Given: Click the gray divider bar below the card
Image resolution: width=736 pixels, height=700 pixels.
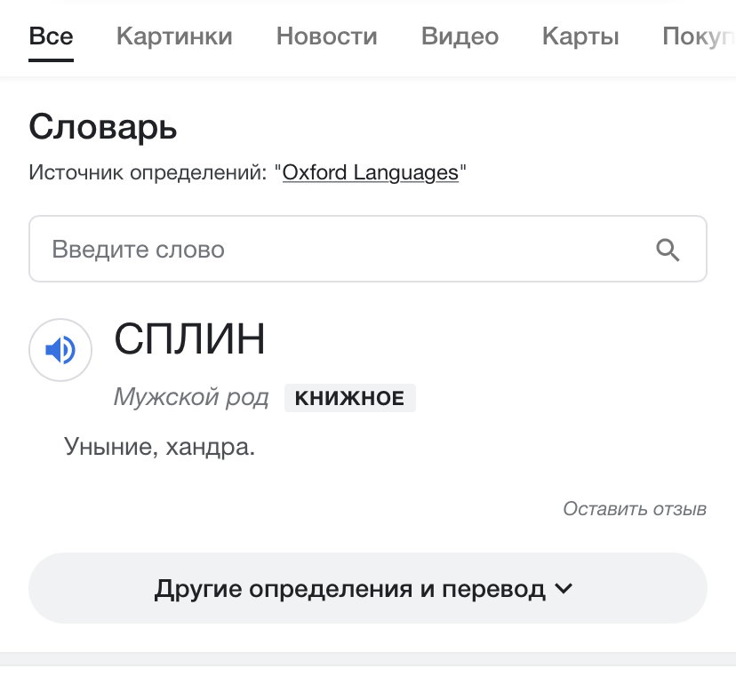Looking at the screenshot, I should (368, 659).
